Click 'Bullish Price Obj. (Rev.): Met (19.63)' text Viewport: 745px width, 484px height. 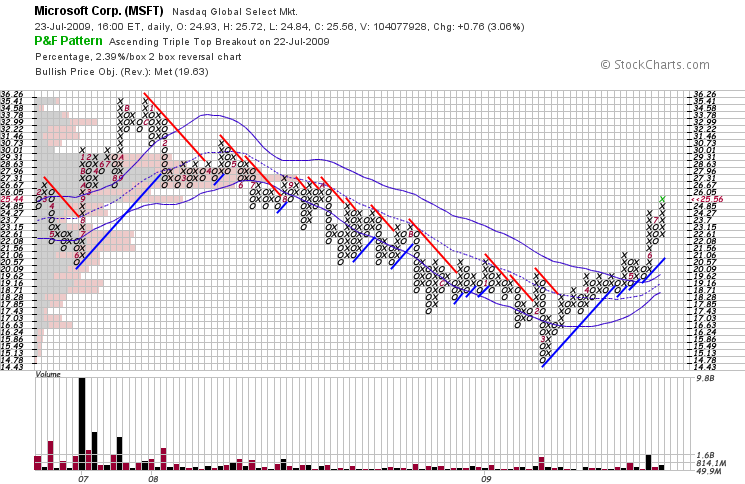122,72
